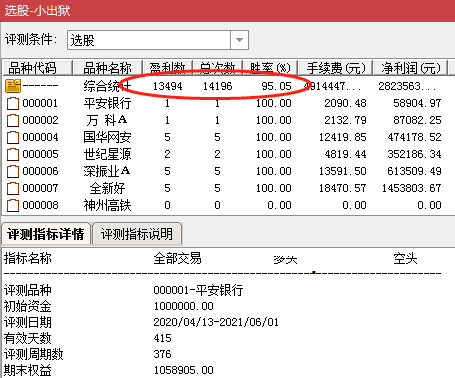Viewport: 455px width, 378px height.
Task: Sort by 品种代码 column header
Action: 37,68
